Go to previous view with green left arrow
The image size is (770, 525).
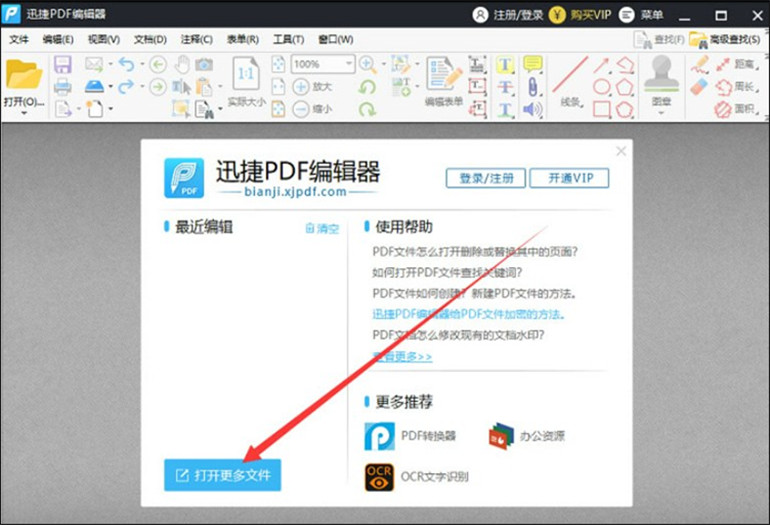[158, 64]
